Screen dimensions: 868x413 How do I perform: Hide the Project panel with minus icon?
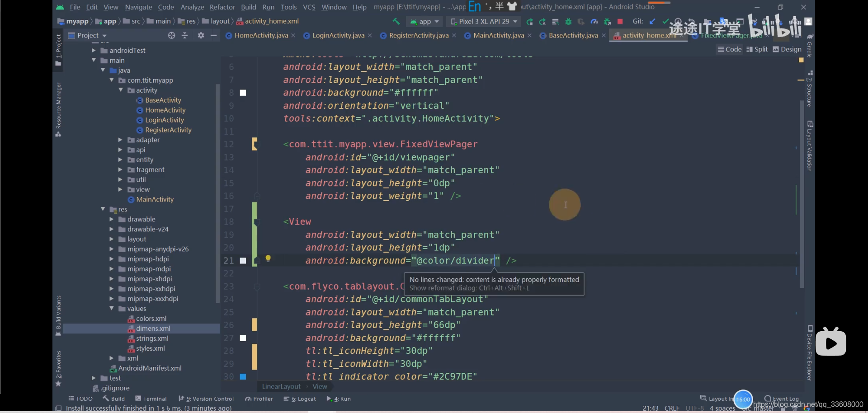click(214, 35)
